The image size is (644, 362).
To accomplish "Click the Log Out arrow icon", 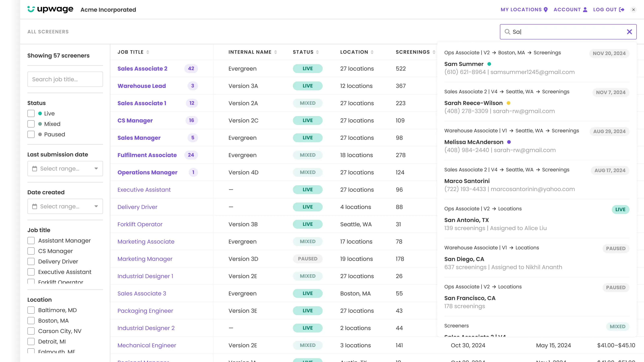I will coord(622,9).
